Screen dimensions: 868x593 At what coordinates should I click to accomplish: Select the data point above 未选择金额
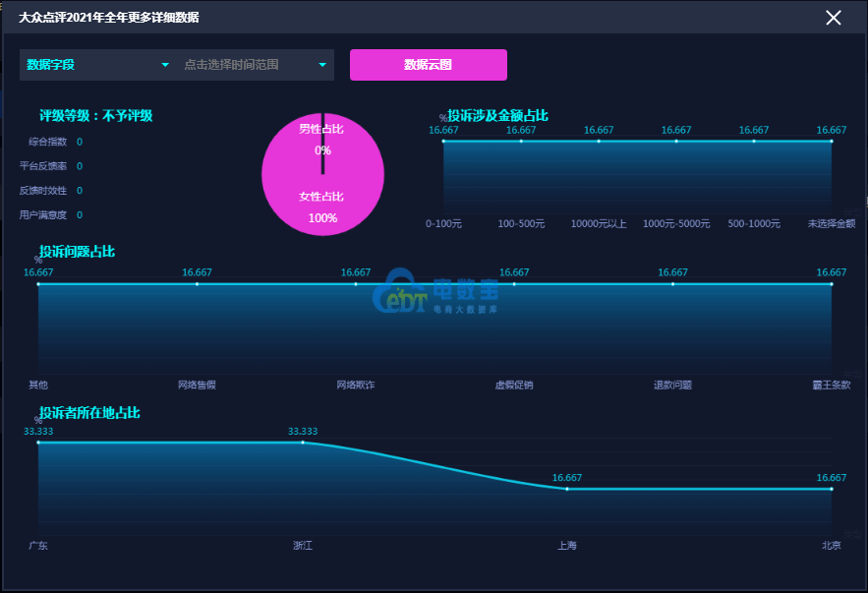(x=832, y=140)
